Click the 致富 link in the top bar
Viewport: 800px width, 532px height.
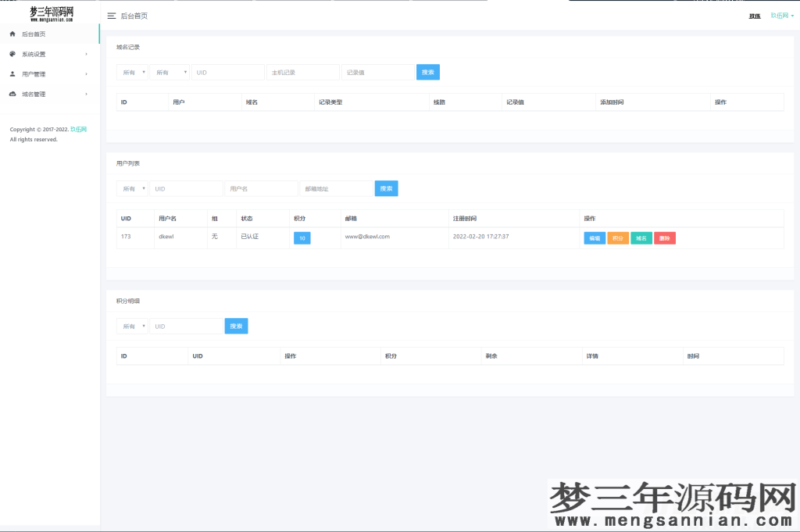[x=754, y=15]
